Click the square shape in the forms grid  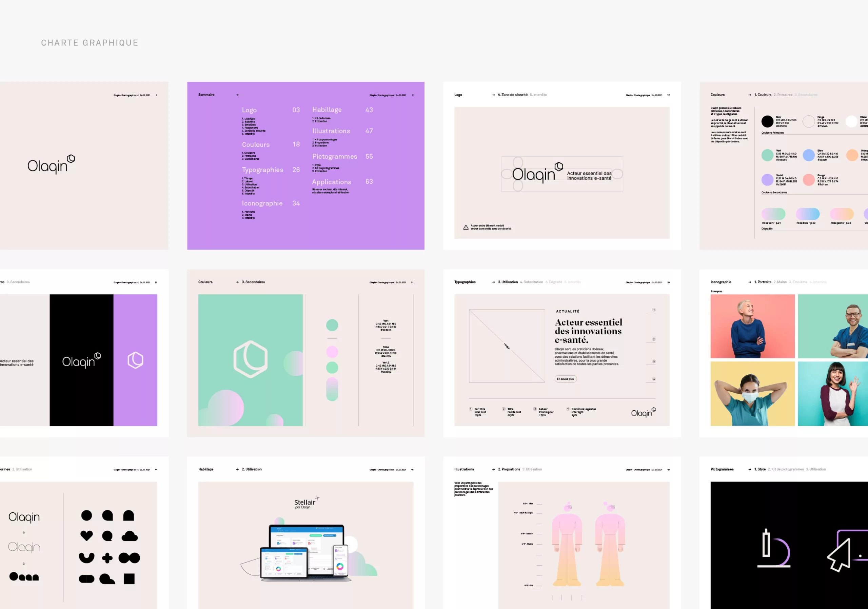tap(129, 579)
